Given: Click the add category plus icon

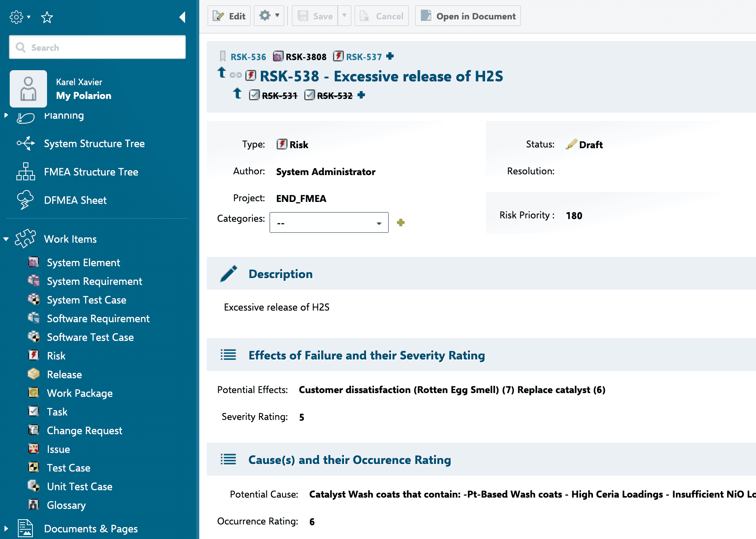Looking at the screenshot, I should 401,222.
